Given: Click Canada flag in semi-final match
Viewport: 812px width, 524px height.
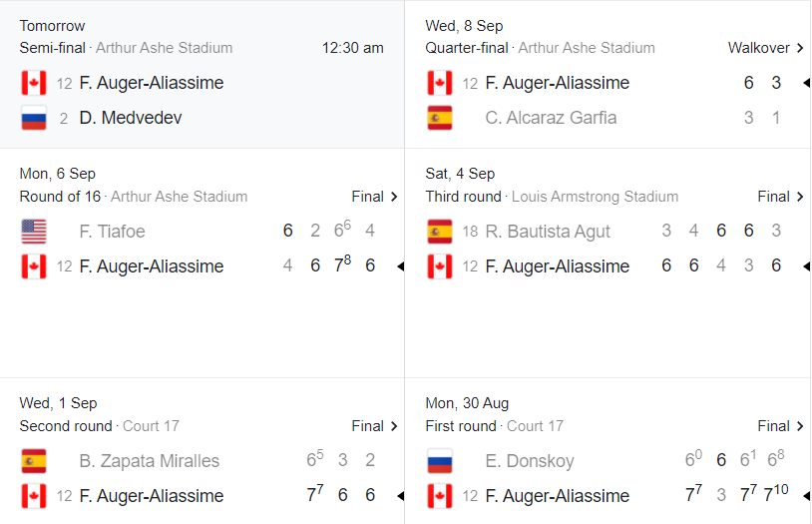Looking at the screenshot, I should 34,83.
